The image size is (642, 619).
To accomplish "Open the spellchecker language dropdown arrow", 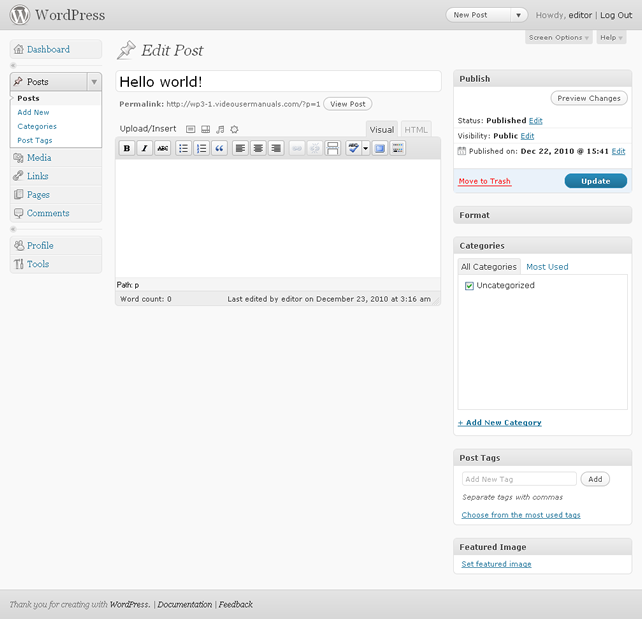I will point(366,148).
